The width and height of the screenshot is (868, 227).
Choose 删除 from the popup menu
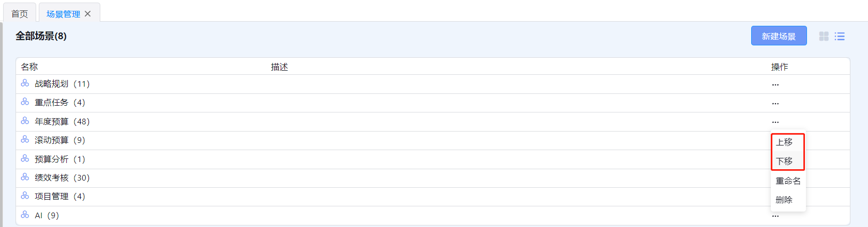tap(784, 200)
